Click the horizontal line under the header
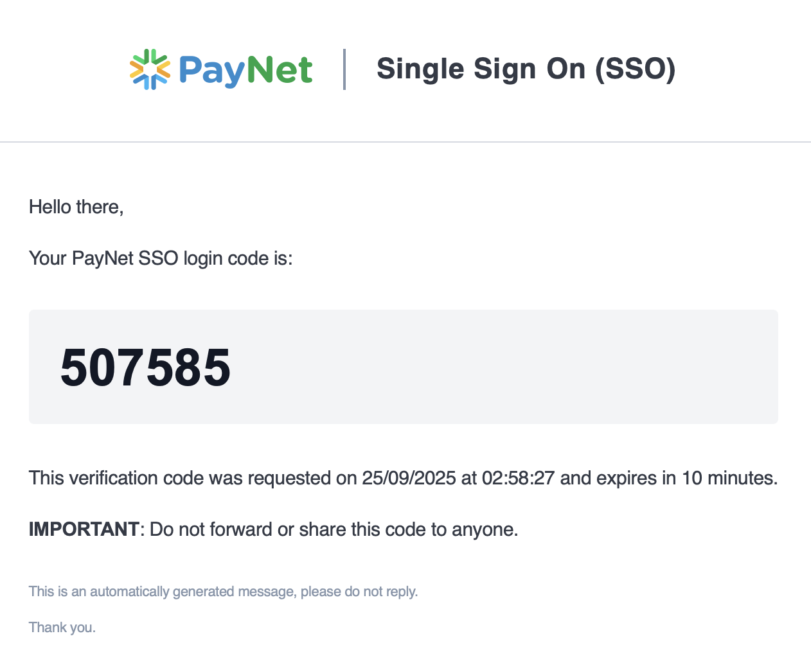Image resolution: width=811 pixels, height=672 pixels. pos(406,141)
